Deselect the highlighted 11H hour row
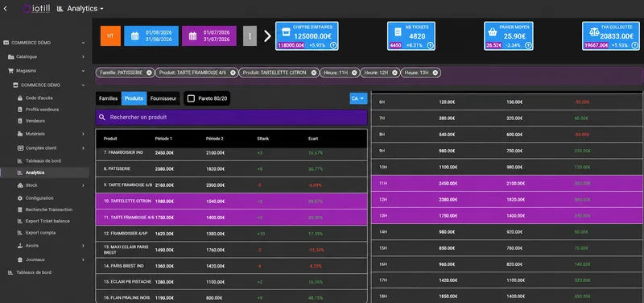Viewport: 644px width, 303px height. [x=507, y=184]
